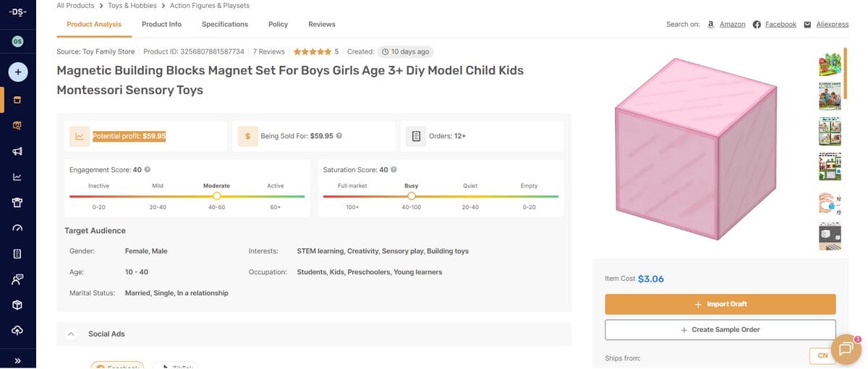Viewport: 868px width, 369px height.
Task: Select the CN ships-from option
Action: point(822,356)
